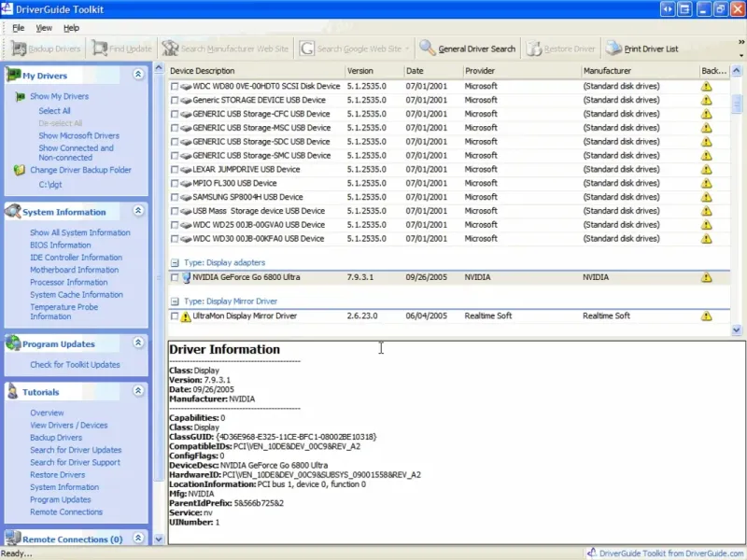Screen dimensions: 747x560
Task: Sort by Version column header
Action: (374, 71)
